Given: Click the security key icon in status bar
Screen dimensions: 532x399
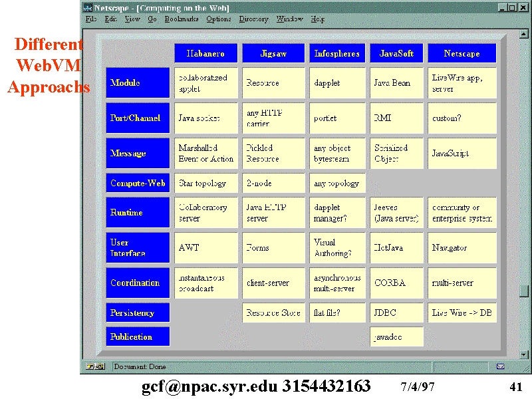Looking at the screenshot, I should (x=95, y=366).
